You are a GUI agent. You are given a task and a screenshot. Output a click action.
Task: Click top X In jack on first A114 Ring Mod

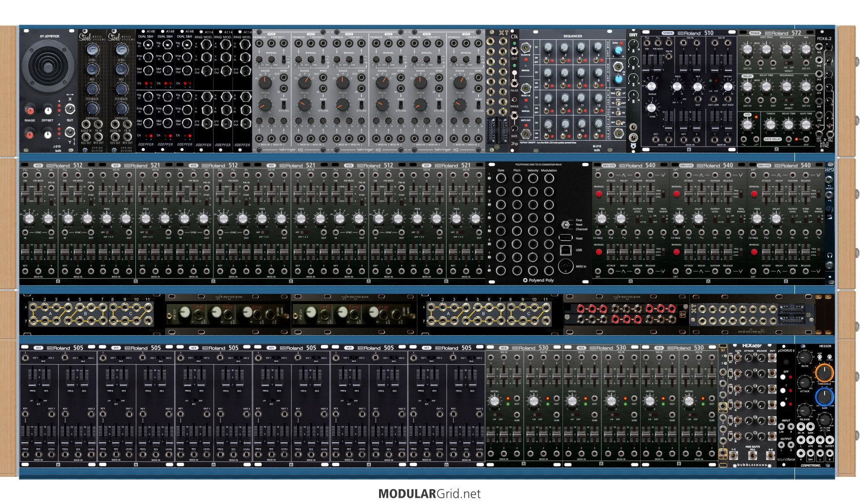click(x=207, y=45)
